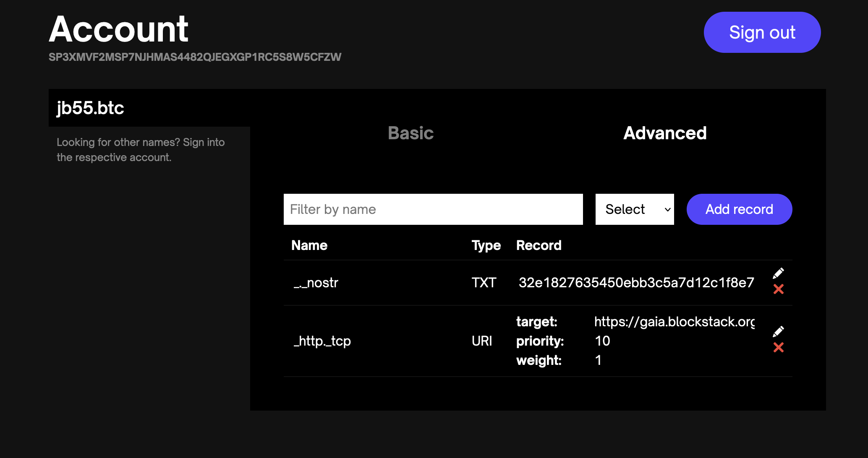Viewport: 868px width, 458px height.
Task: Click the Type column header
Action: [x=486, y=245]
